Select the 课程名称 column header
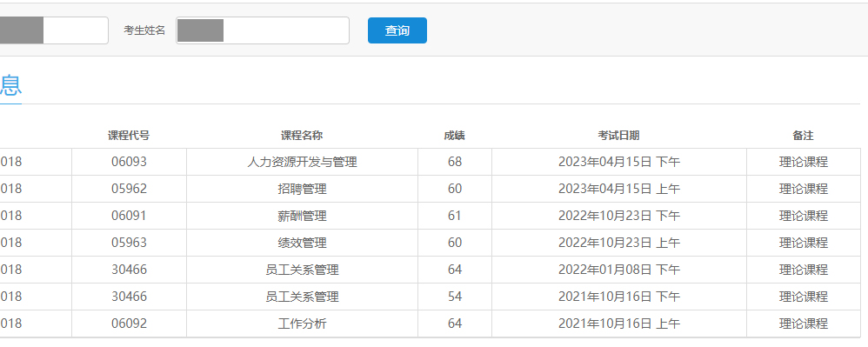 click(x=302, y=136)
